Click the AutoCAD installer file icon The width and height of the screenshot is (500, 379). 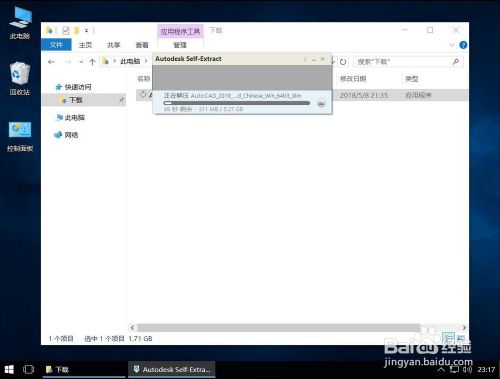coord(143,95)
